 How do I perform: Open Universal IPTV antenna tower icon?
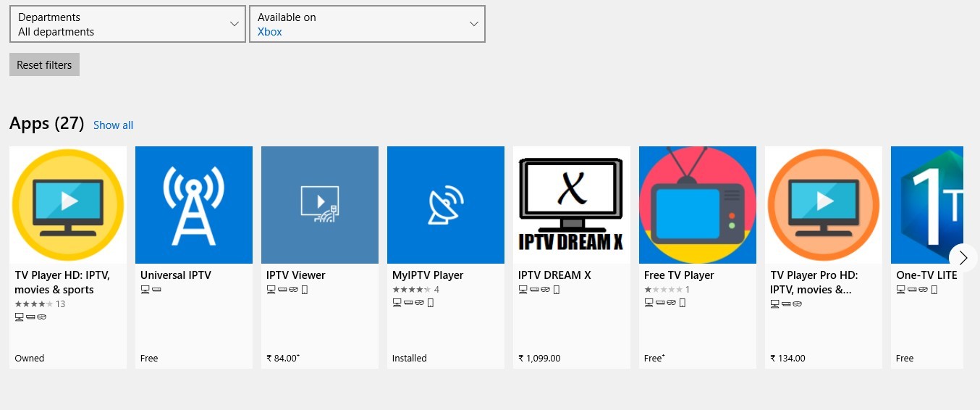(194, 205)
